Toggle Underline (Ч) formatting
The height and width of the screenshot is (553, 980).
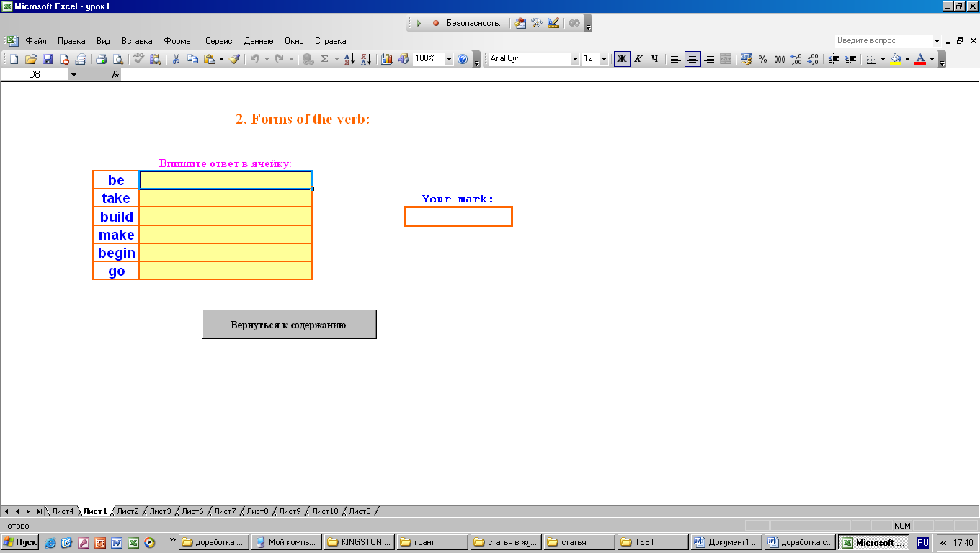[x=654, y=59]
